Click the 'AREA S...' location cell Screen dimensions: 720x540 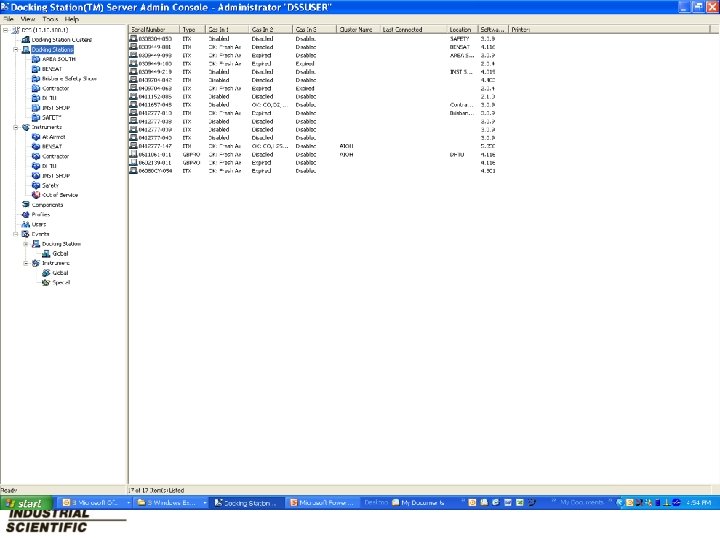pos(461,55)
